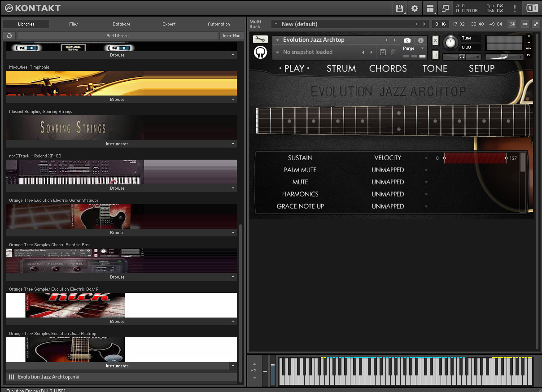The width and height of the screenshot is (542, 392).
Task: Click the Kontakt logo at top left
Action: point(32,8)
